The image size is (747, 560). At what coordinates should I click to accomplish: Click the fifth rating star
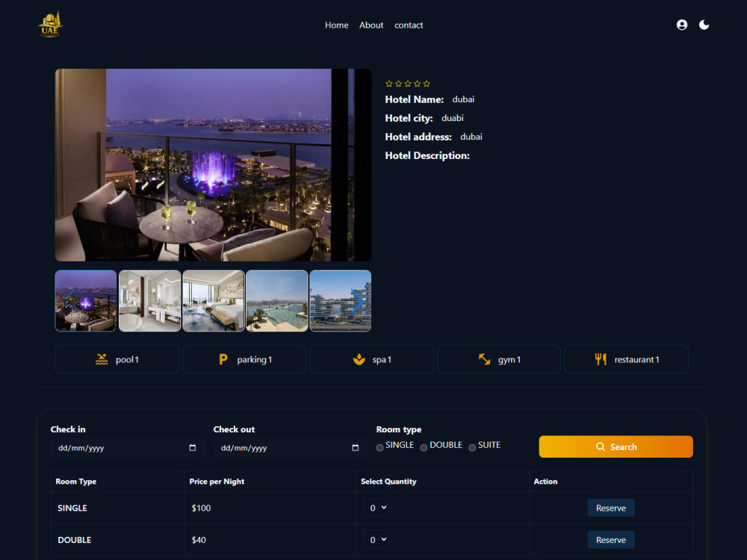click(x=427, y=84)
